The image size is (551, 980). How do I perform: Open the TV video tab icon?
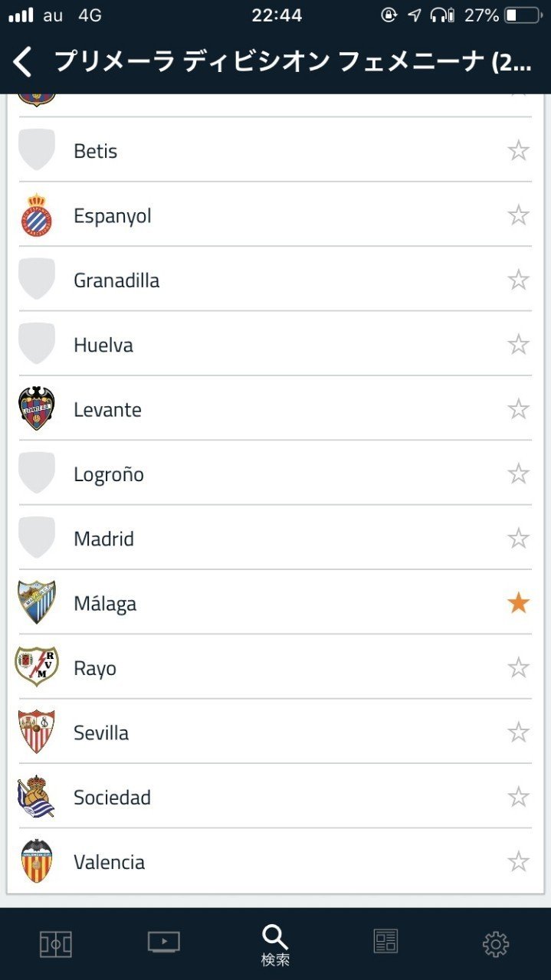pyautogui.click(x=164, y=942)
